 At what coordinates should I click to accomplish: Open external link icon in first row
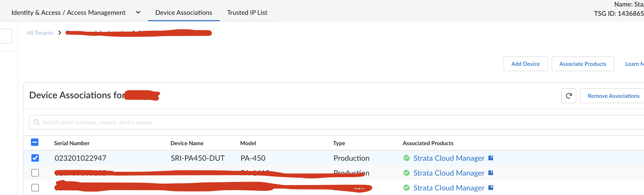tap(491, 158)
